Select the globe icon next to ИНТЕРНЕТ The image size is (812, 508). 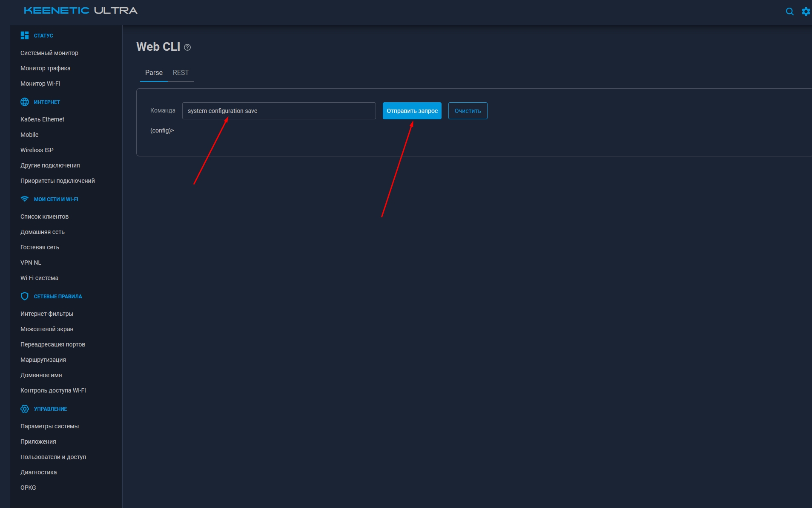coord(25,102)
